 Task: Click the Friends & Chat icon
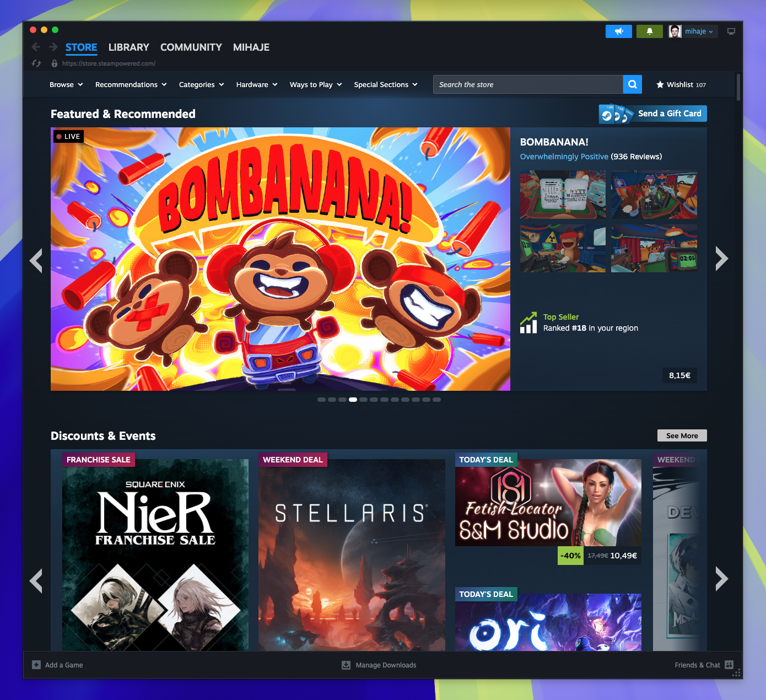coord(729,665)
